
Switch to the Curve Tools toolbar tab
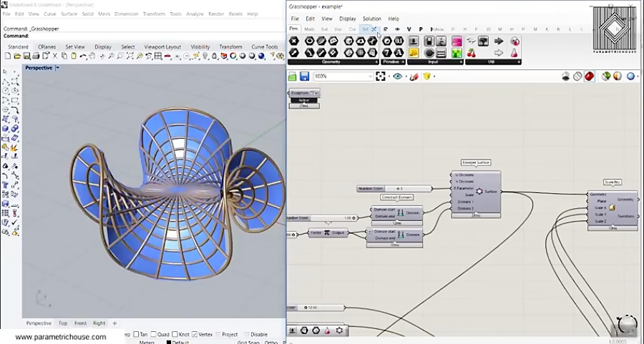tap(265, 46)
